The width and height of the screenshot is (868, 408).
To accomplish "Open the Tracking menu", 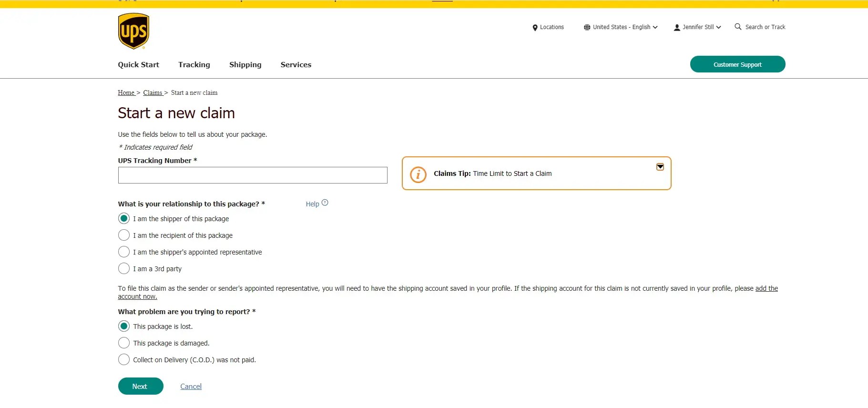I will tap(194, 65).
